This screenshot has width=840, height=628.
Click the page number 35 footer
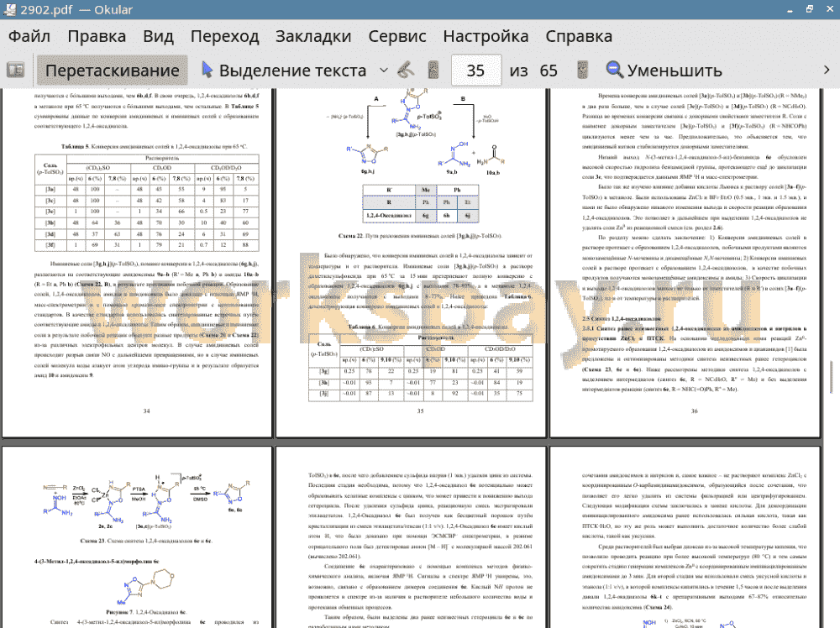420,411
